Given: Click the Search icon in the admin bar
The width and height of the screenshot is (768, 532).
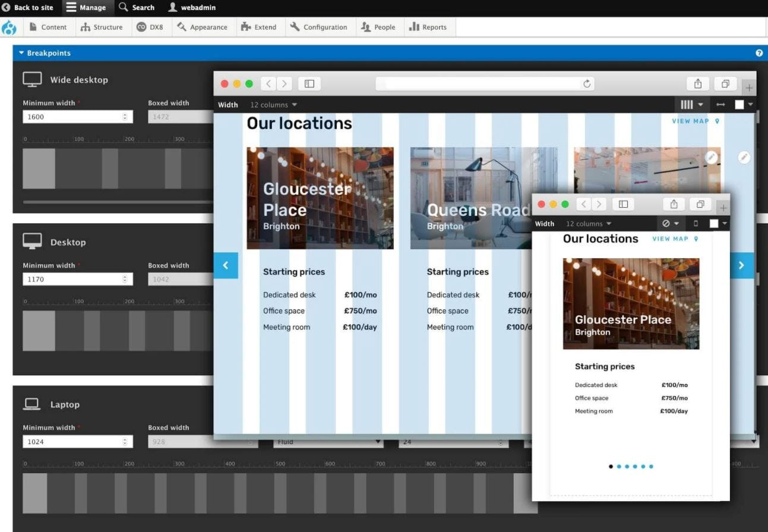Looking at the screenshot, I should click(122, 7).
